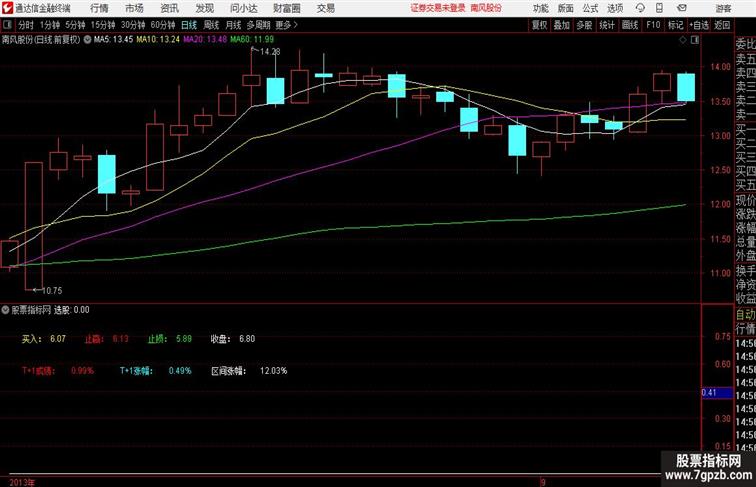Open the 功能 menu
The image size is (756, 487).
pyautogui.click(x=540, y=8)
